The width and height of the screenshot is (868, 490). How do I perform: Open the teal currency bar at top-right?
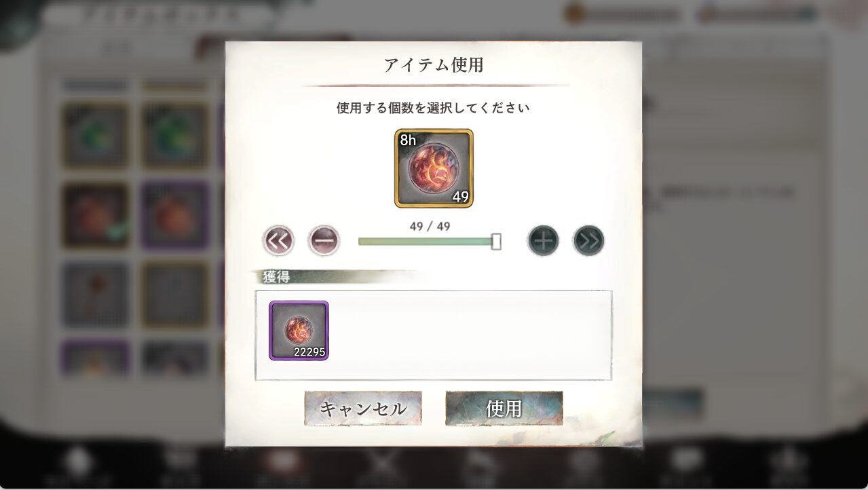[757, 14]
